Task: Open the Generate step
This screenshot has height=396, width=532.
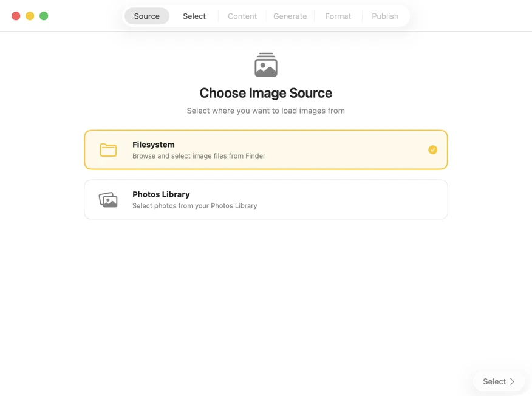Action: click(x=290, y=16)
